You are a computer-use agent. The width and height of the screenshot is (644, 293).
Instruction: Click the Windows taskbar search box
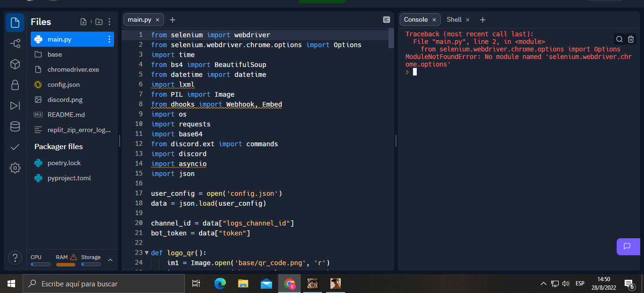pos(104,284)
